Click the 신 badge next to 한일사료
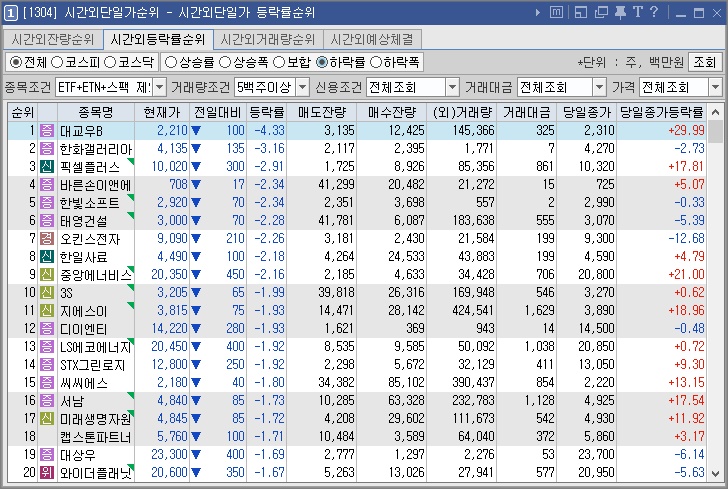The height and width of the screenshot is (489, 728). [47, 256]
